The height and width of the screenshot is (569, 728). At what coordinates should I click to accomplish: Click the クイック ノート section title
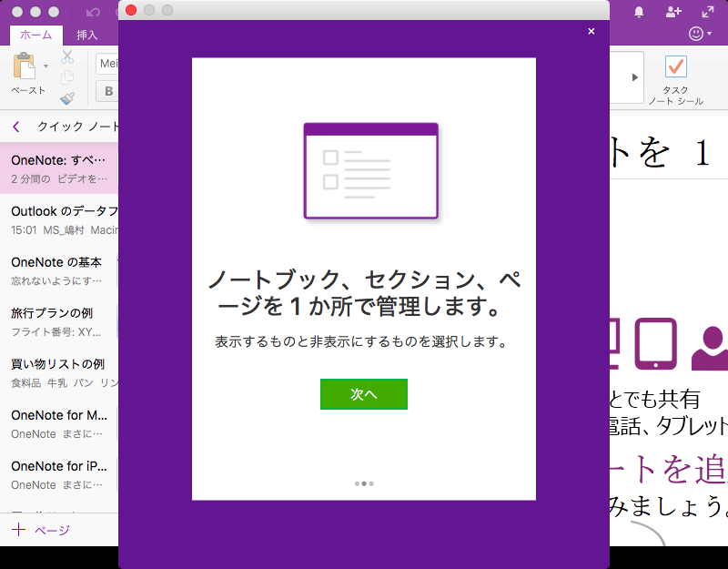click(x=78, y=127)
